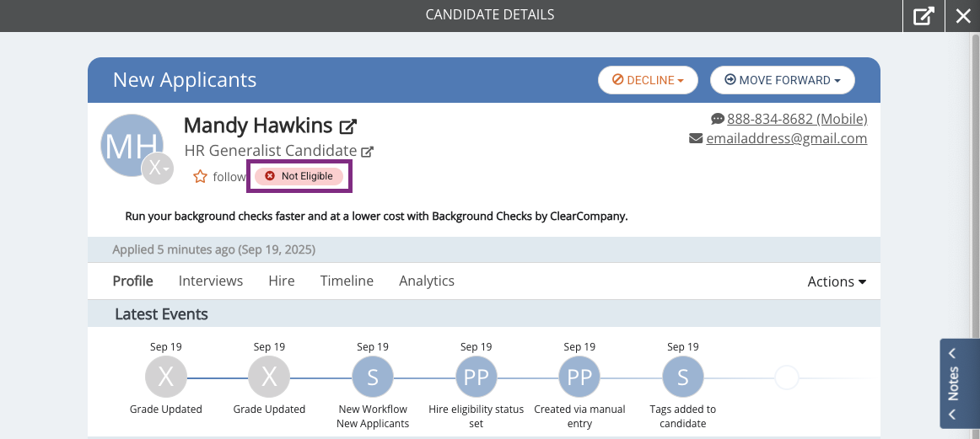This screenshot has width=980, height=439.
Task: Open the Analytics tab
Action: coord(427,281)
